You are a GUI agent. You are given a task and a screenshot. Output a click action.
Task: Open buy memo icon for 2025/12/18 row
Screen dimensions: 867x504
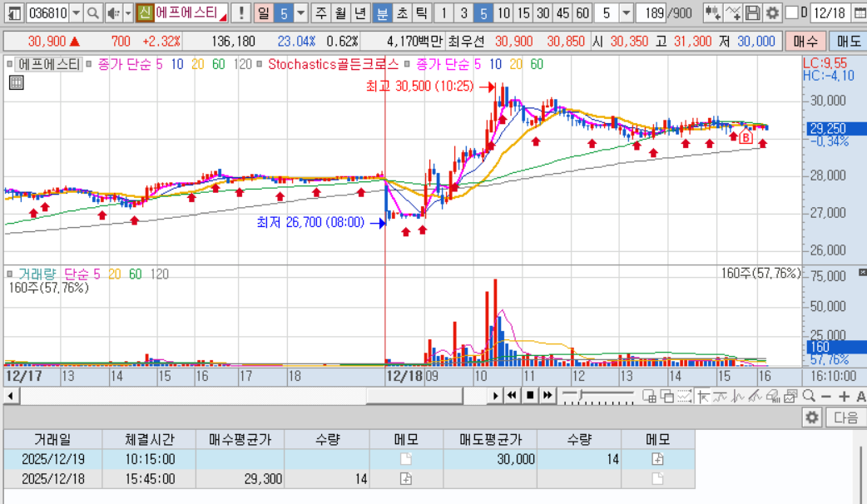[x=406, y=478]
